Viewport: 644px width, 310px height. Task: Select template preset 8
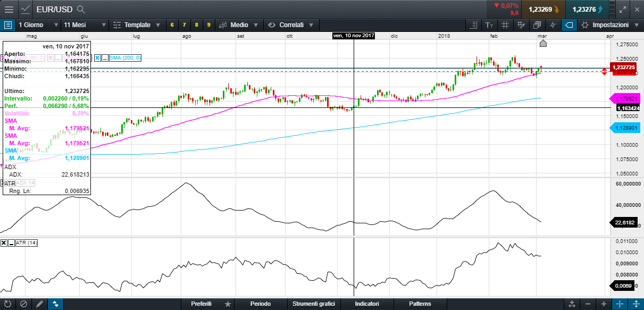click(x=196, y=25)
